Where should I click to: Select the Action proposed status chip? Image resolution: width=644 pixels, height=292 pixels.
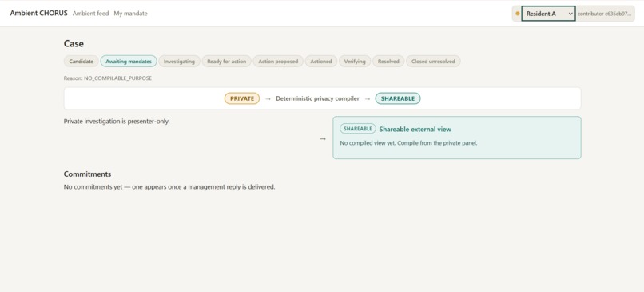click(278, 62)
